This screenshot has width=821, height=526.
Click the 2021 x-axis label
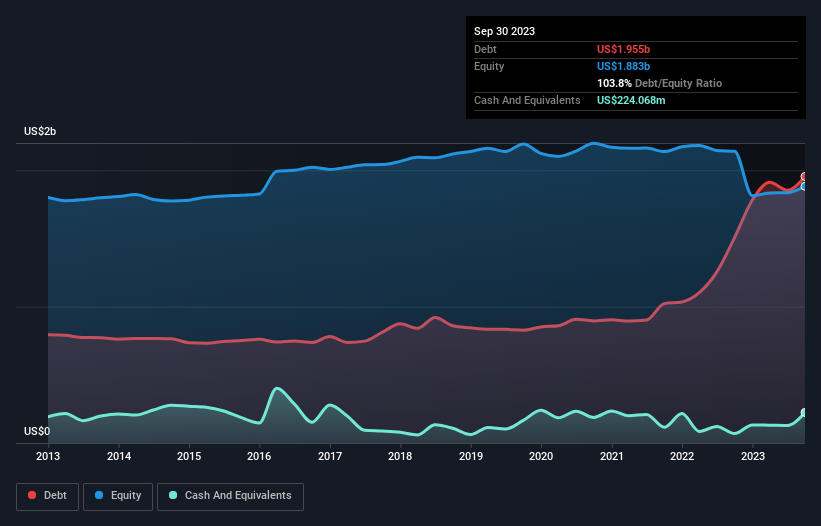coord(612,456)
